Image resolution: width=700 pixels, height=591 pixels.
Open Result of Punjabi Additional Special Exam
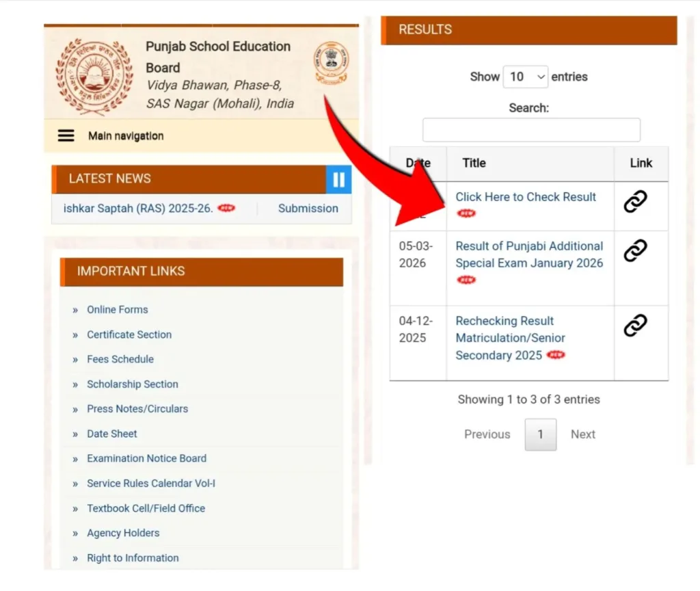pyautogui.click(x=529, y=254)
